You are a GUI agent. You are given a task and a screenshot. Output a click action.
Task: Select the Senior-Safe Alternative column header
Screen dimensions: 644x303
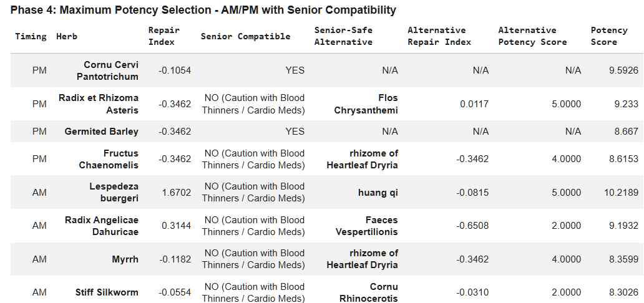coord(343,36)
